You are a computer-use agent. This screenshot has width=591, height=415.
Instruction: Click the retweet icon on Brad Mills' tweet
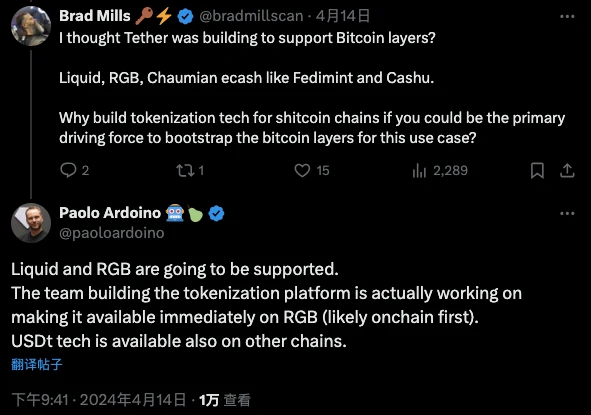click(185, 170)
